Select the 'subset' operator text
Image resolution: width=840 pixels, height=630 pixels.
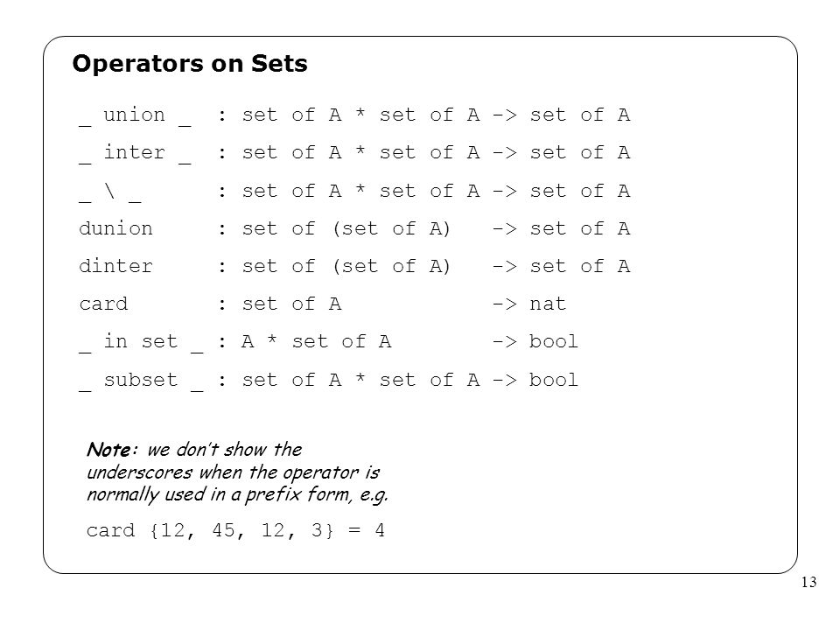(140, 380)
